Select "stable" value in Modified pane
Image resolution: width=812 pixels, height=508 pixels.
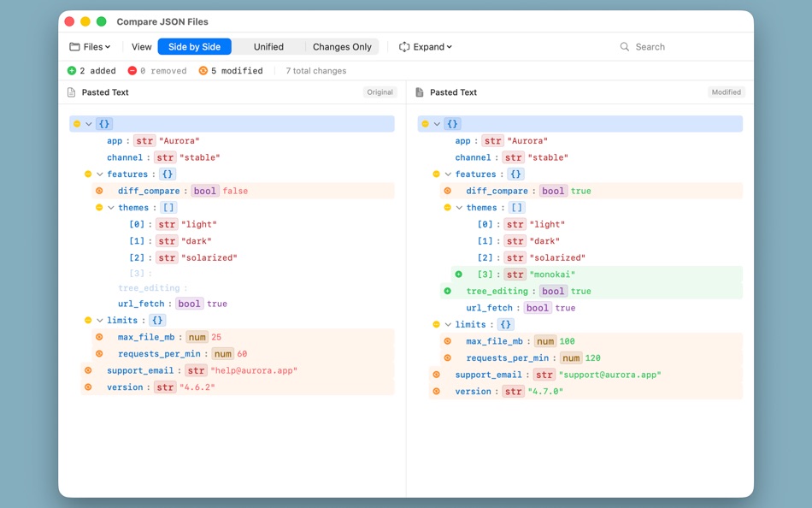pyautogui.click(x=548, y=157)
